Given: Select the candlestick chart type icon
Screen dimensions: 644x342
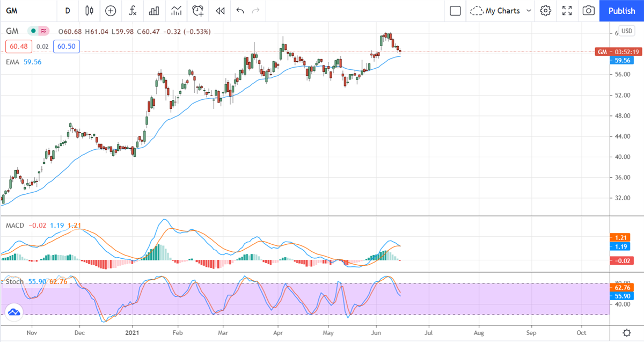Looking at the screenshot, I should click(89, 11).
